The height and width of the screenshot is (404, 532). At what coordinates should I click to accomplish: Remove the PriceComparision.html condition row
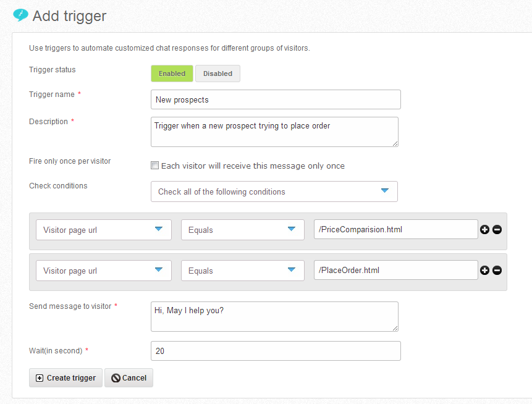[x=497, y=230]
